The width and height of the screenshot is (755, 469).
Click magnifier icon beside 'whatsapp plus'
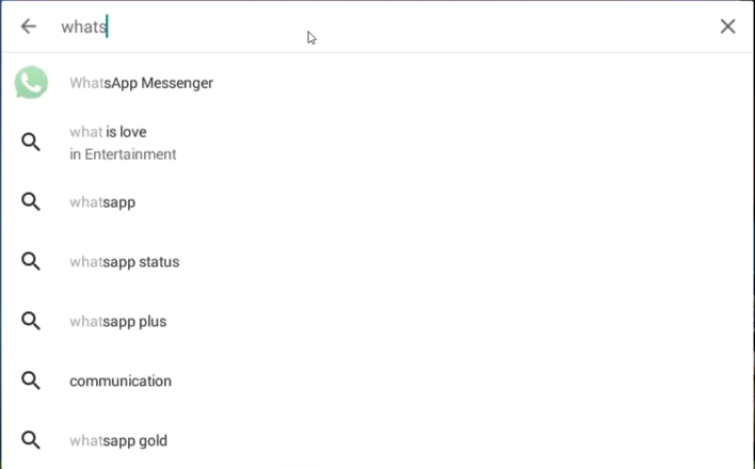coord(31,321)
